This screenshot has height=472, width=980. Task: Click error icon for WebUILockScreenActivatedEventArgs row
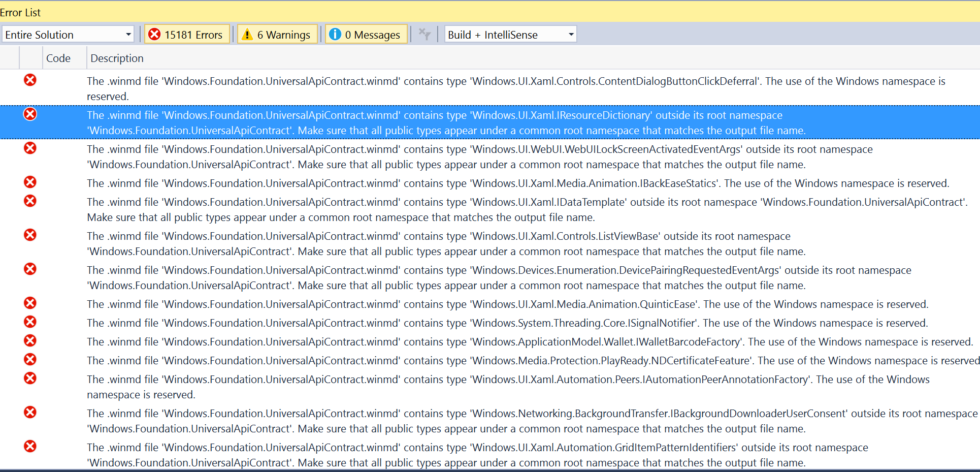click(30, 148)
